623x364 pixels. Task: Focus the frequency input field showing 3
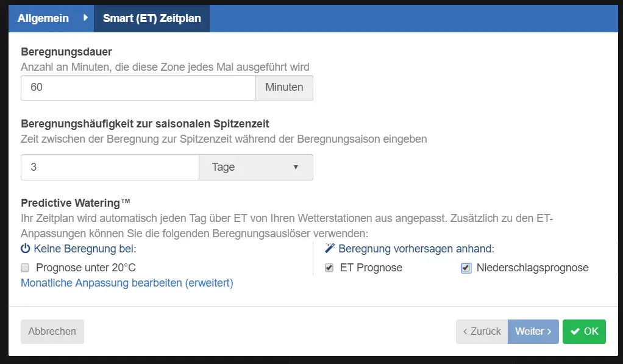click(110, 167)
